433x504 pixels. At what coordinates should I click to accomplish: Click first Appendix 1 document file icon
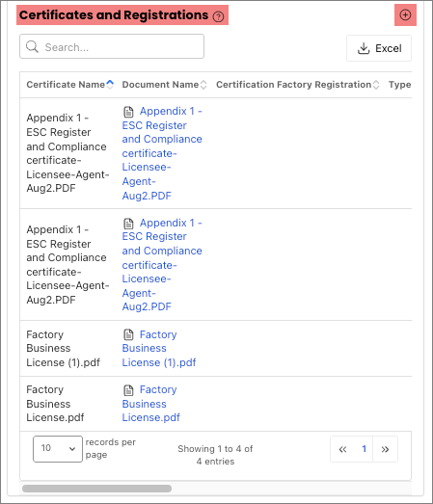(128, 112)
